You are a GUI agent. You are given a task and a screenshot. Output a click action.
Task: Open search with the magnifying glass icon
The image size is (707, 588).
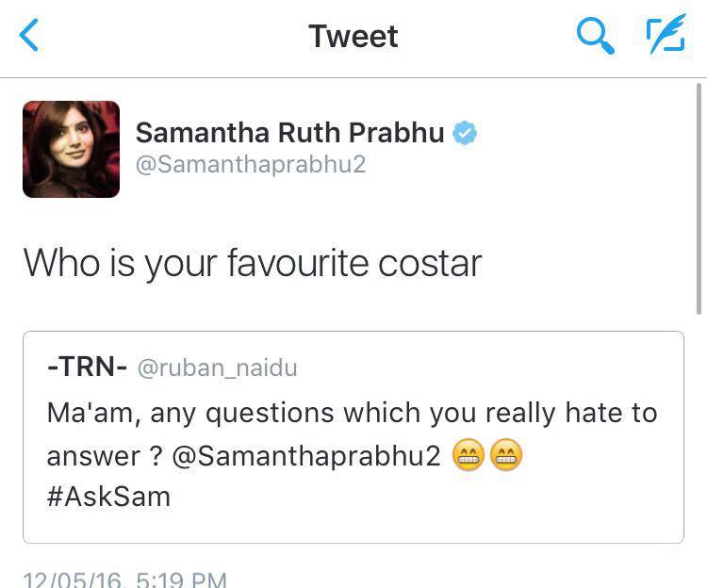[595, 37]
